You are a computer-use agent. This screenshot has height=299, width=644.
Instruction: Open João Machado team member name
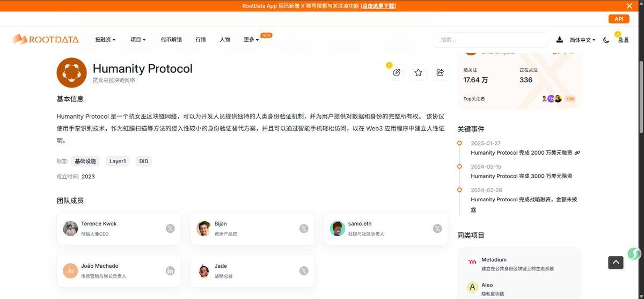pyautogui.click(x=100, y=266)
